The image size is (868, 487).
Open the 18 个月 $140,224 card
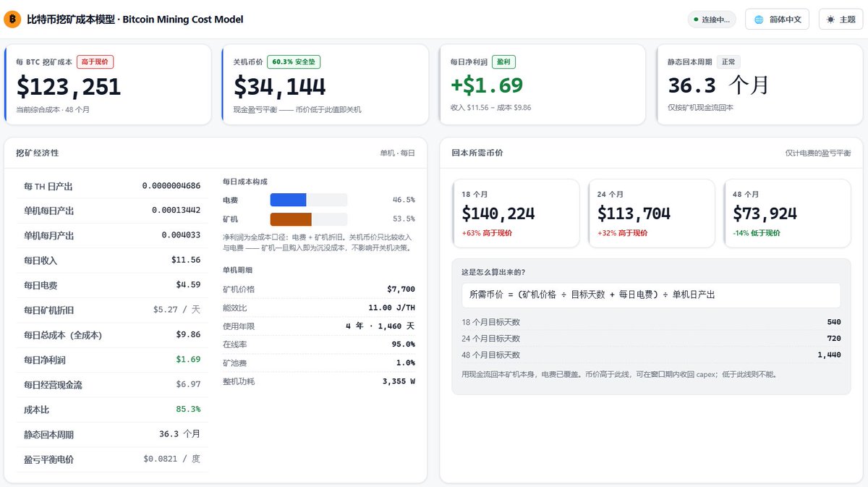click(x=516, y=213)
